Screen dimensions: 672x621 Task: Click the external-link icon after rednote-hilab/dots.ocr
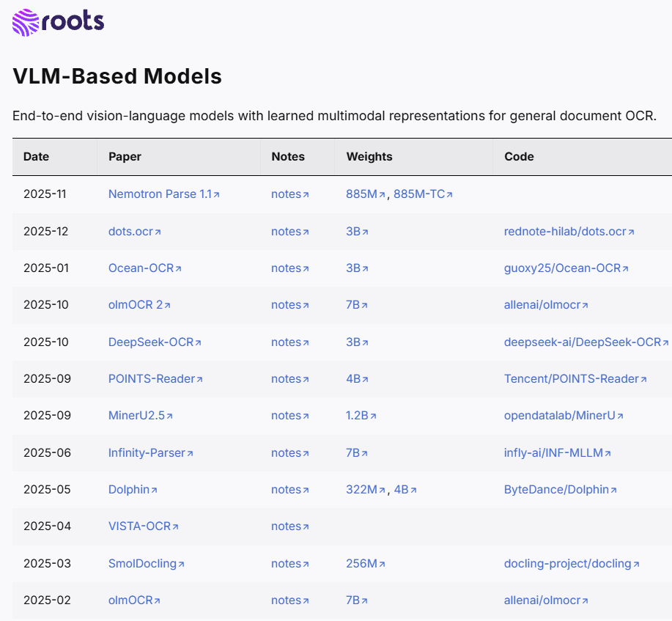point(629,231)
